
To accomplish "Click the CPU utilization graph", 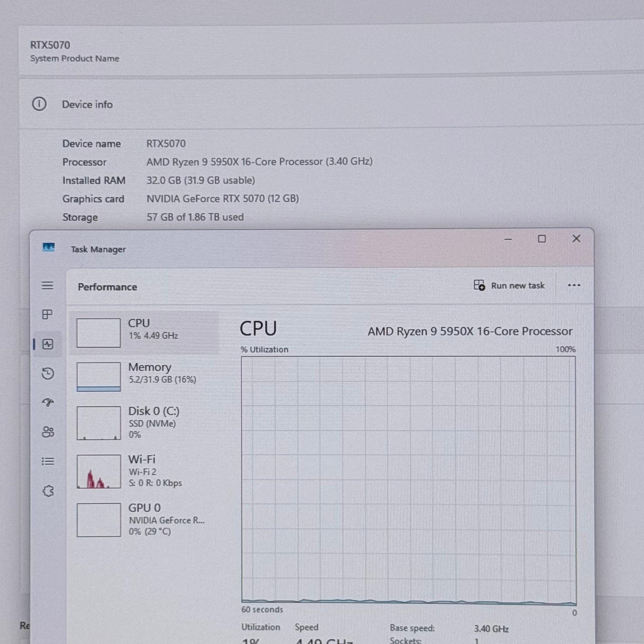I will click(x=409, y=481).
